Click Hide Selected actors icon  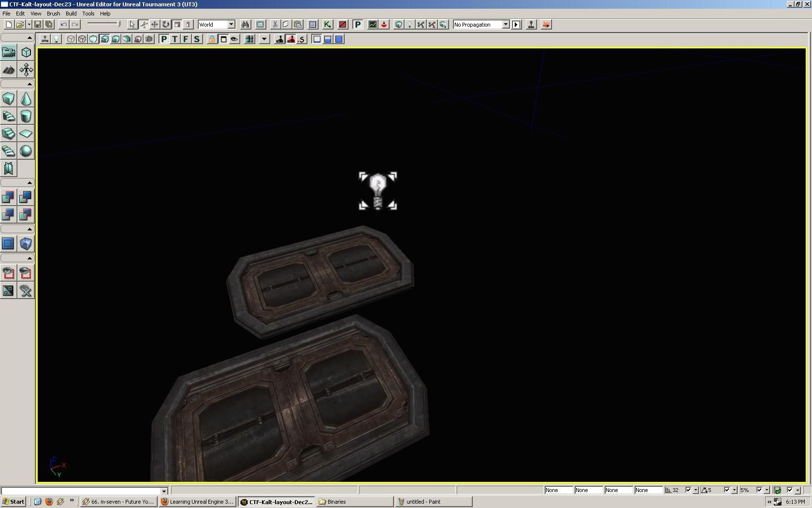pyautogui.click(x=26, y=273)
